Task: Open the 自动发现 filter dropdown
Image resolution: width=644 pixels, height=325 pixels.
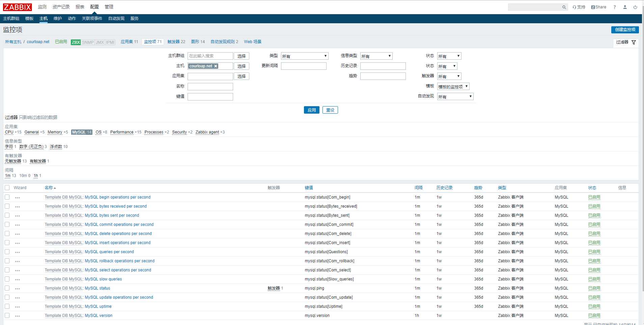Action: click(x=455, y=96)
